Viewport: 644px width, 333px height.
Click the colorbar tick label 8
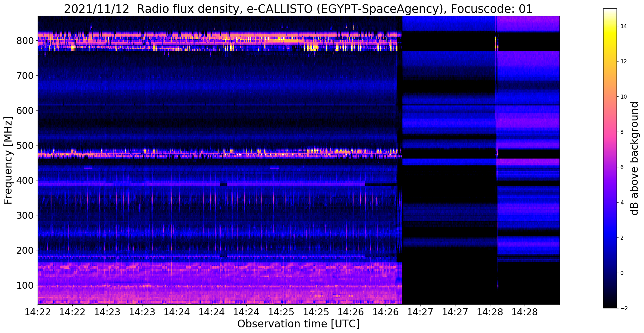[622, 132]
